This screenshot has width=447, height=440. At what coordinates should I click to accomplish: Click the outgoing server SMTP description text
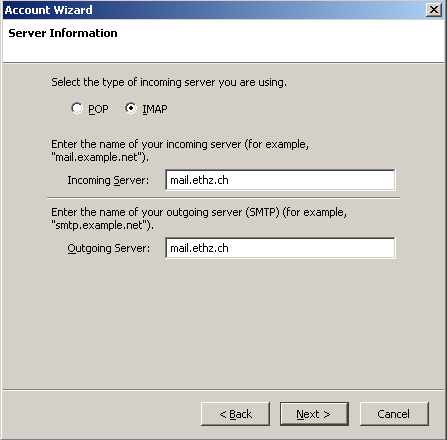(199, 218)
